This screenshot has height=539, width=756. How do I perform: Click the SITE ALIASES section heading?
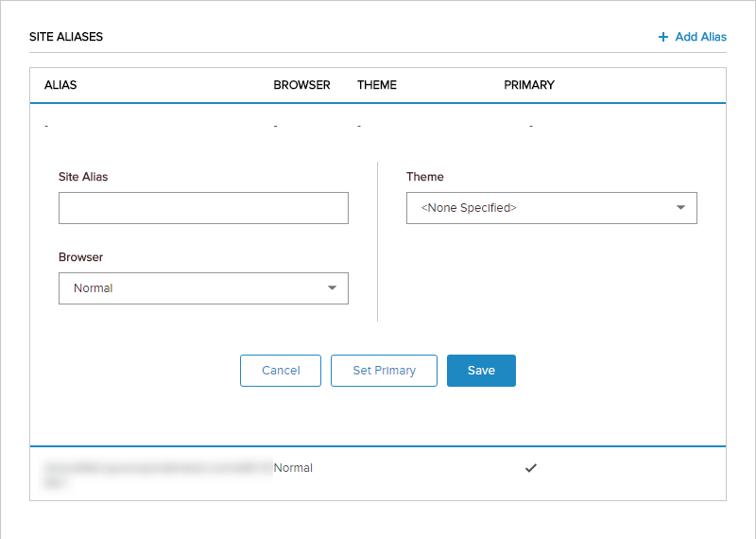[x=66, y=37]
